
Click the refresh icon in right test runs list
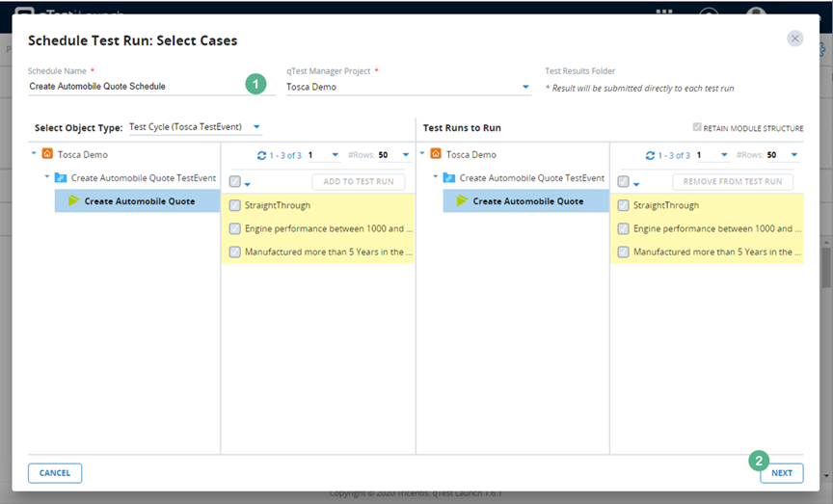click(x=651, y=155)
